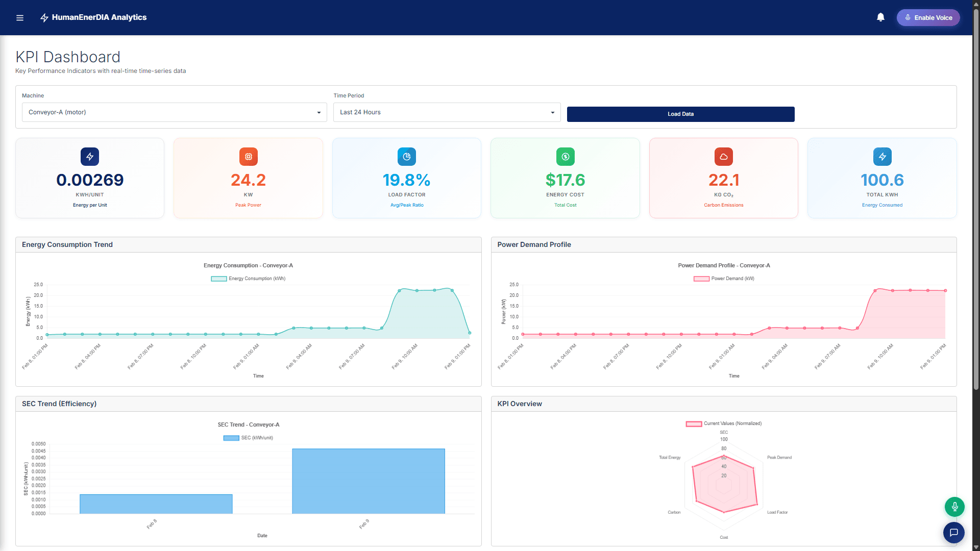This screenshot has width=980, height=551.
Task: Toggle Current Values legend in KPI Overview
Action: (724, 423)
